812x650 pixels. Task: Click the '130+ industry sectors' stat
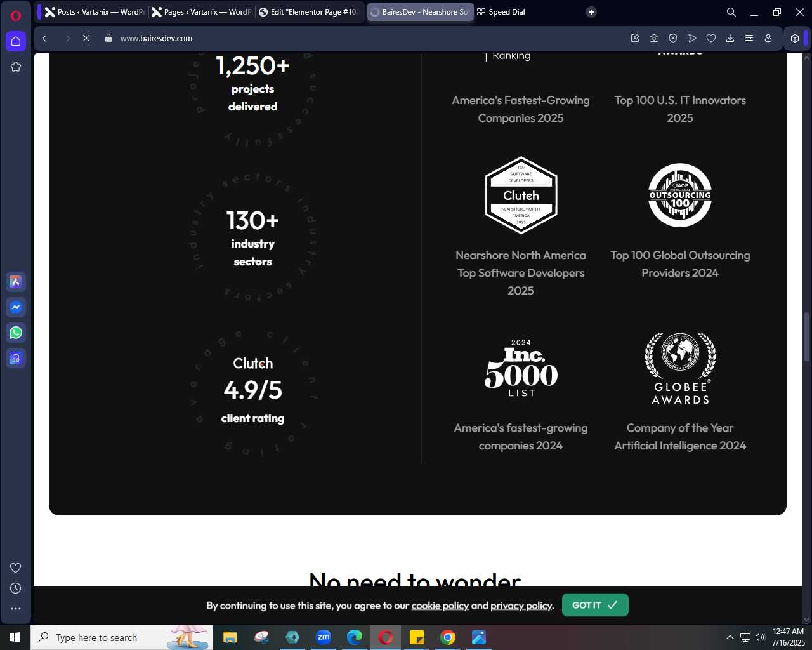click(x=252, y=238)
